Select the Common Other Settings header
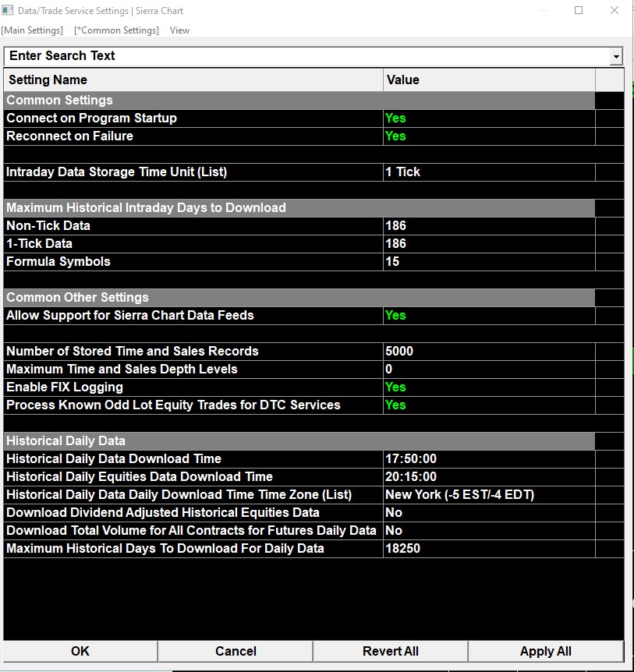 (299, 298)
